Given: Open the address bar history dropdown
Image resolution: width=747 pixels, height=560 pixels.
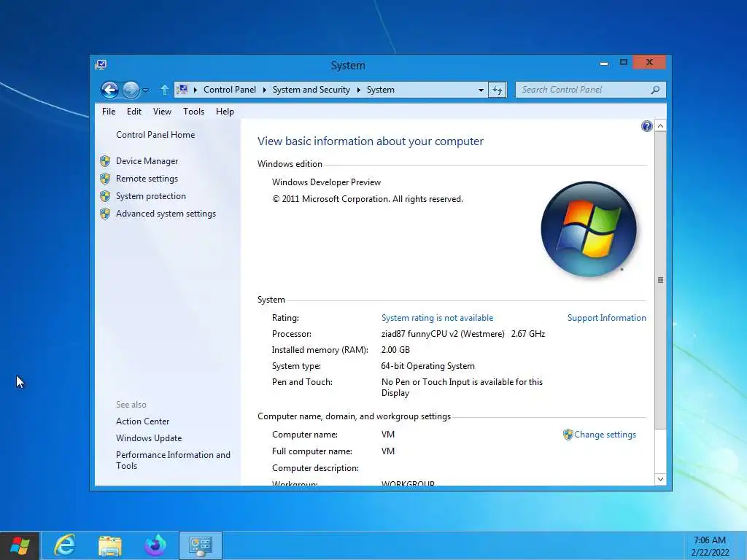Looking at the screenshot, I should [481, 90].
